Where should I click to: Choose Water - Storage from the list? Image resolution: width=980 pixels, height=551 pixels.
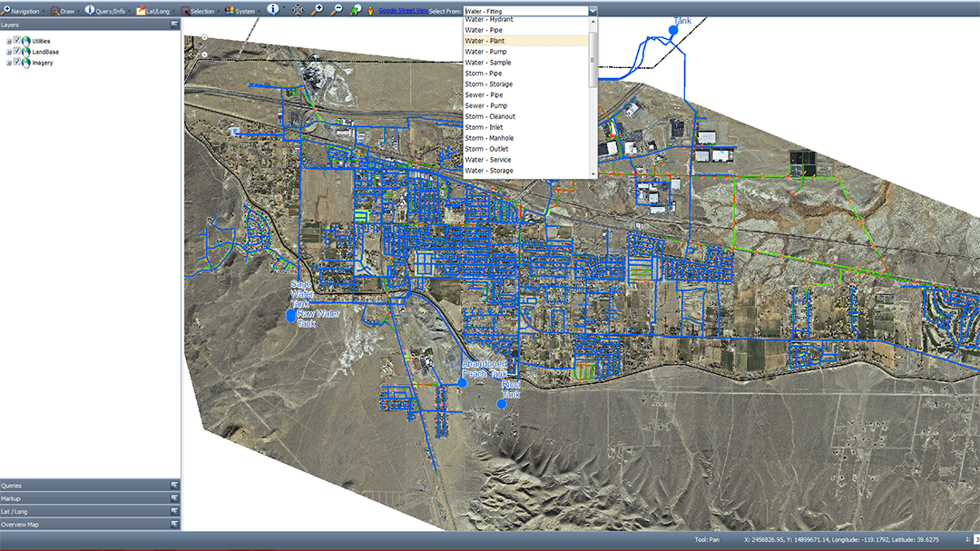click(x=525, y=170)
